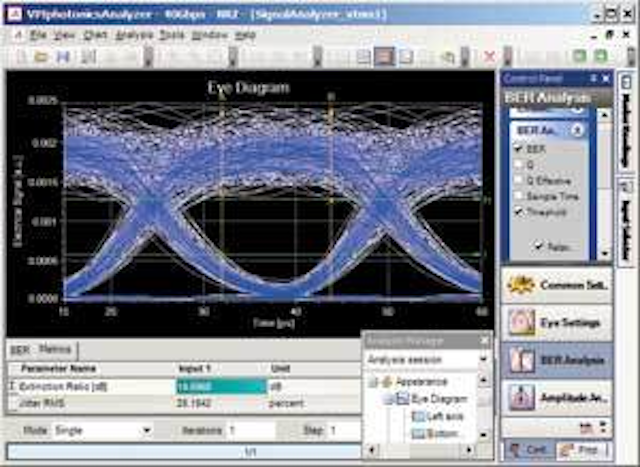
Task: Select the Jitter RMS row
Action: (x=184, y=404)
